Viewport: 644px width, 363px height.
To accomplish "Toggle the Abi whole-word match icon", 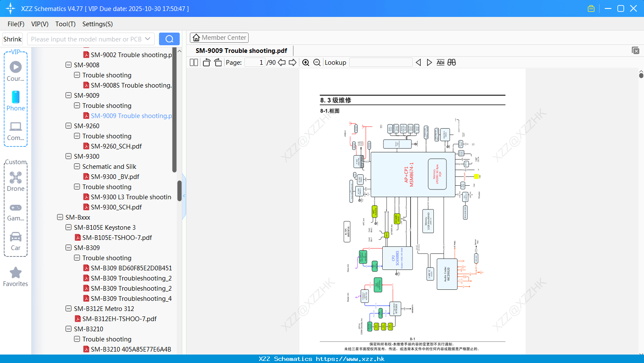I will point(440,63).
